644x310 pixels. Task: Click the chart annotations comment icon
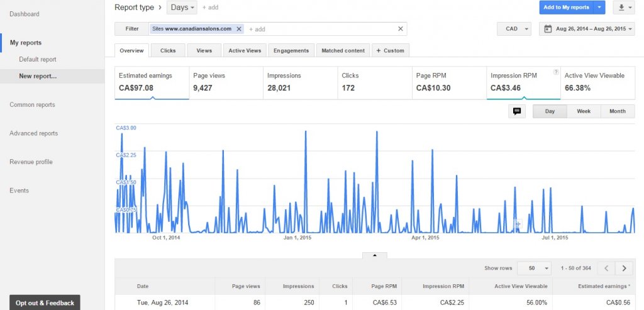click(x=517, y=111)
